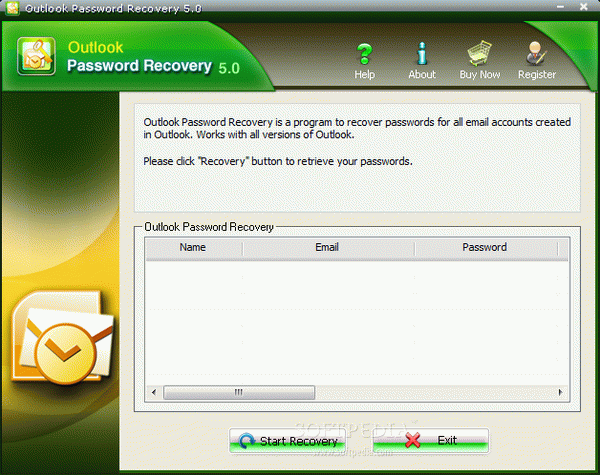The image size is (600, 475).
Task: Close the window with title bar X
Action: tap(584, 7)
